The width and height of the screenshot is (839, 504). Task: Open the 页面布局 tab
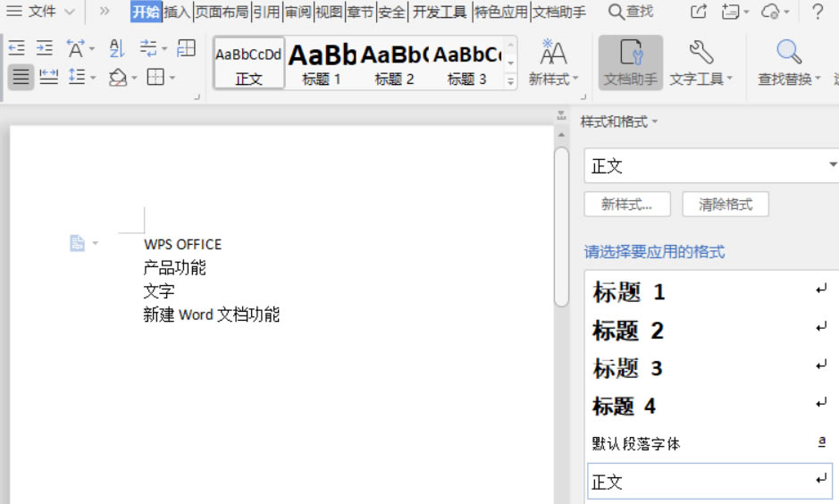pos(222,12)
